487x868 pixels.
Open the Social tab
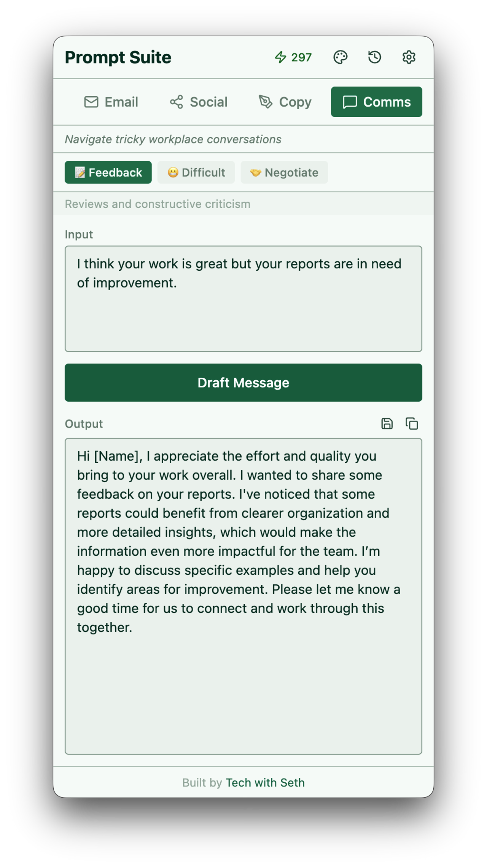coord(198,102)
